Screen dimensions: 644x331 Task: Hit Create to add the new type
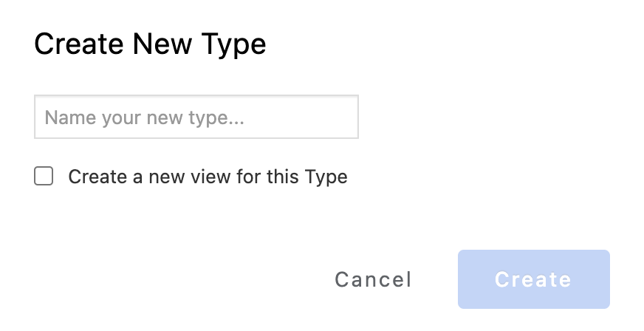[x=533, y=279]
